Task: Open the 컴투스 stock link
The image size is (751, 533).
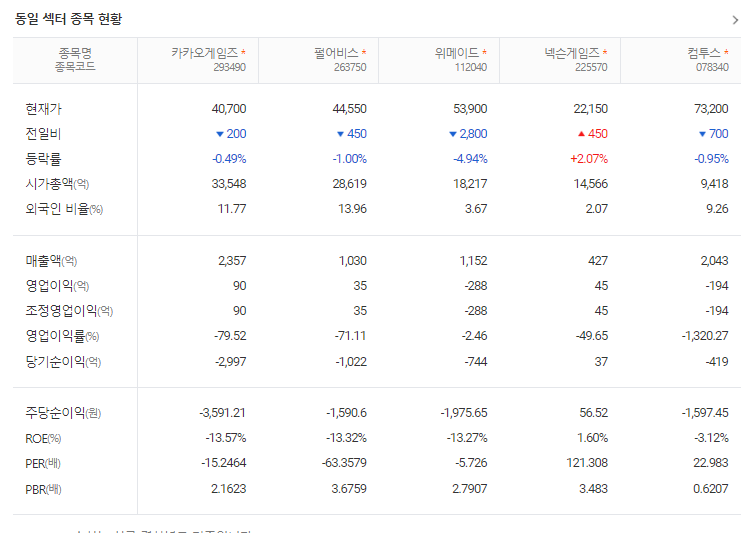Action: click(x=704, y=53)
